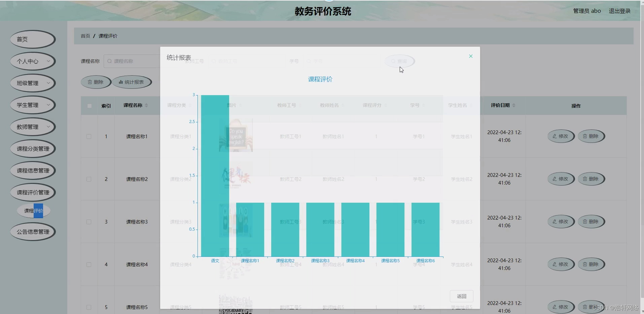The height and width of the screenshot is (314, 644).
Task: Close the 统计报表 dialog with the X
Action: (x=470, y=56)
